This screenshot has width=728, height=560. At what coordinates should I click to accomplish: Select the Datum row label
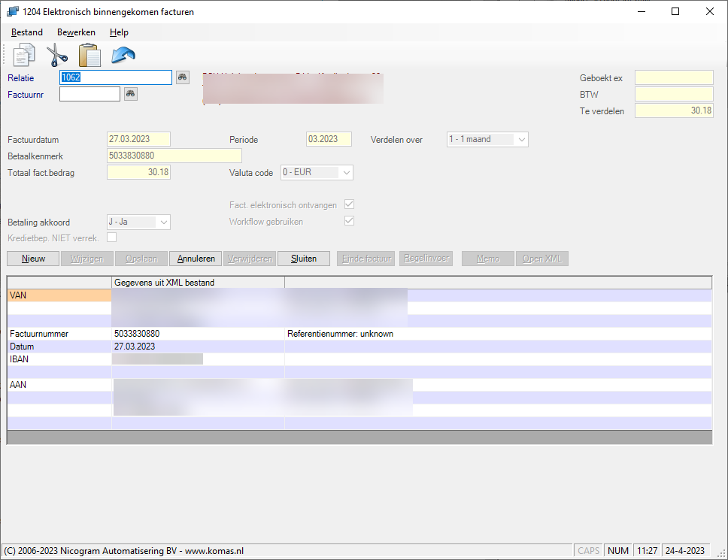point(59,347)
